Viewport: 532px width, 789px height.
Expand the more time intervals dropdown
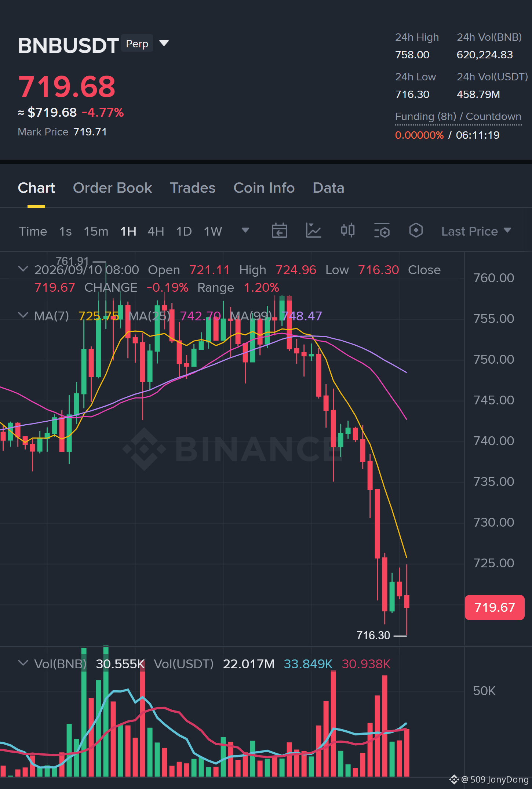click(245, 230)
